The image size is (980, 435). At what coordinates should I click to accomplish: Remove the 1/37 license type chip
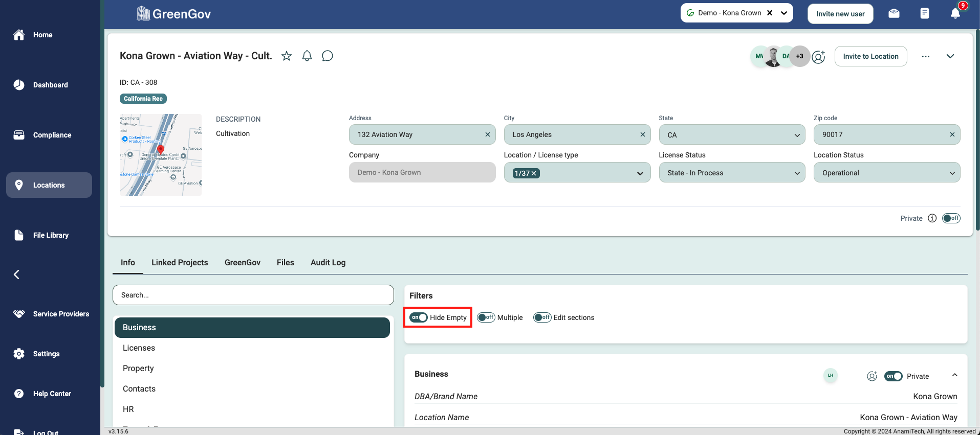[534, 173]
